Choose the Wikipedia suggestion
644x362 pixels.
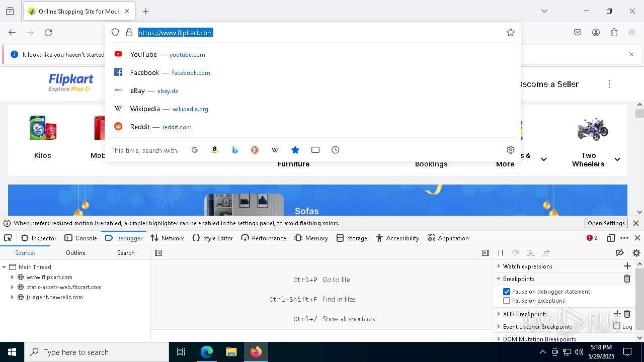pyautogui.click(x=313, y=109)
